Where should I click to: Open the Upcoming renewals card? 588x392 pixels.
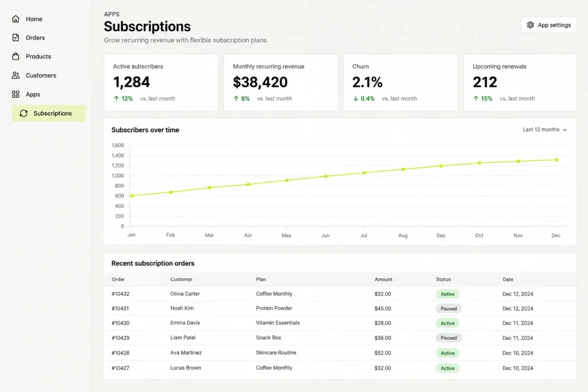tap(520, 83)
